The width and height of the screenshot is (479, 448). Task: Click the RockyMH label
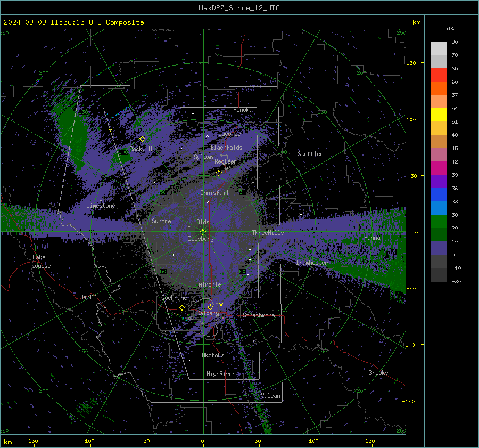pos(141,149)
